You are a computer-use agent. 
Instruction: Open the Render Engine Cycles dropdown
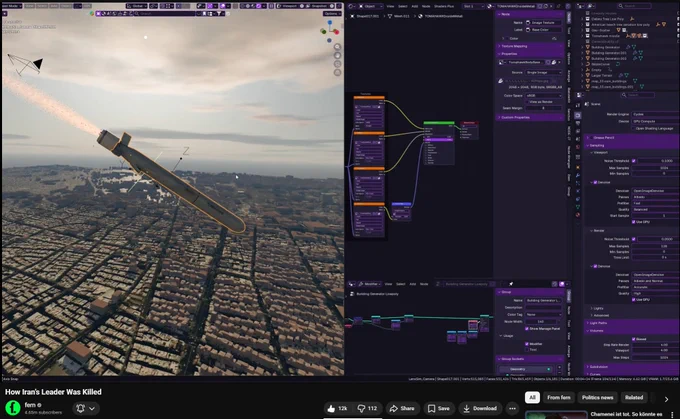coord(655,114)
